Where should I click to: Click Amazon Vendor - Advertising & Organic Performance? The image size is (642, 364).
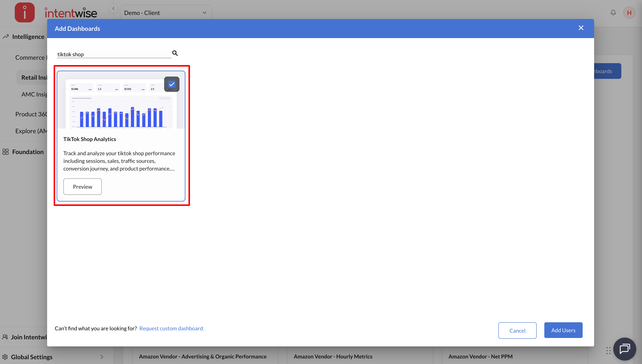[x=203, y=356]
